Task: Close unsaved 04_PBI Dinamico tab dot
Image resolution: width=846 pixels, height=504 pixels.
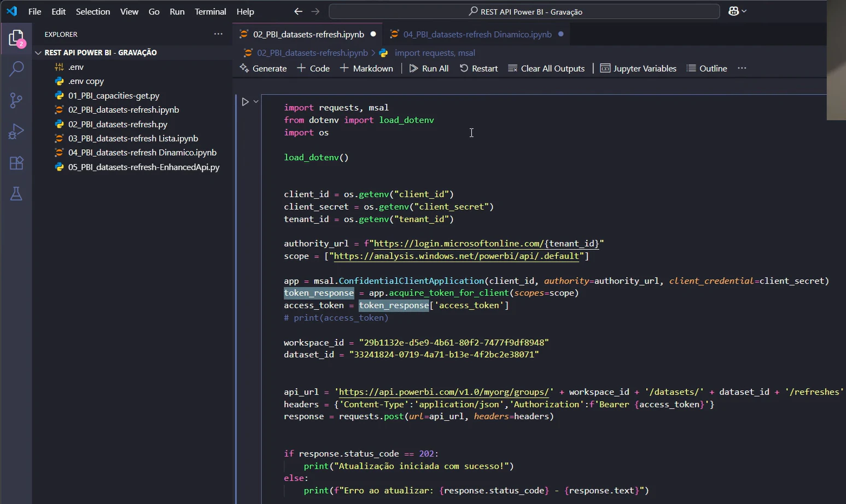Action: coord(561,34)
